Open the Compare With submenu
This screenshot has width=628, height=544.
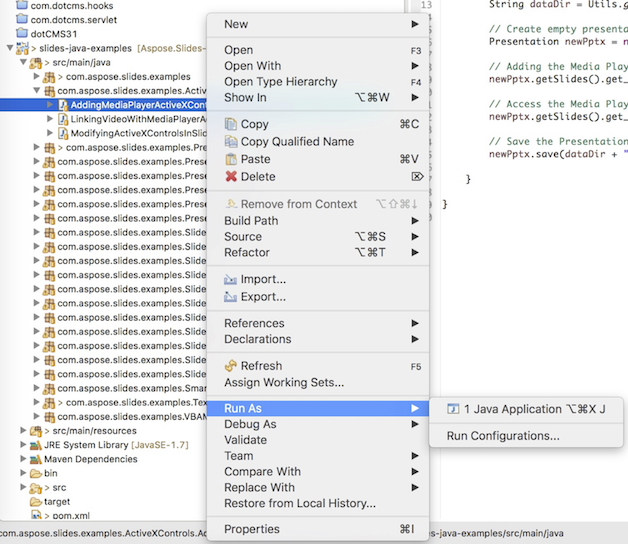[x=318, y=471]
